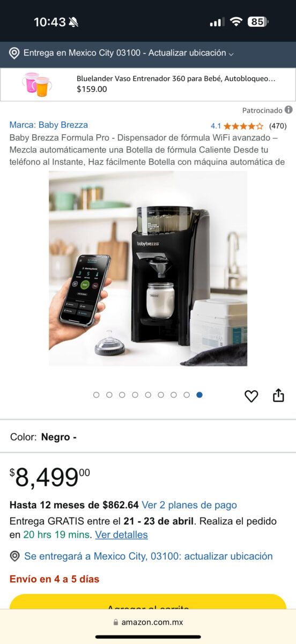296x644 pixels.
Task: Expand the Color: Negro selector
Action: [x=148, y=437]
